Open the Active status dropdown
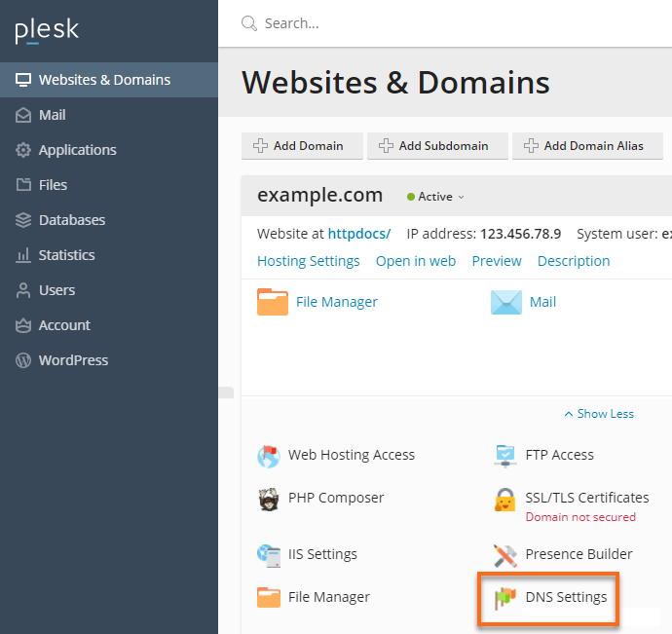 [x=435, y=197]
